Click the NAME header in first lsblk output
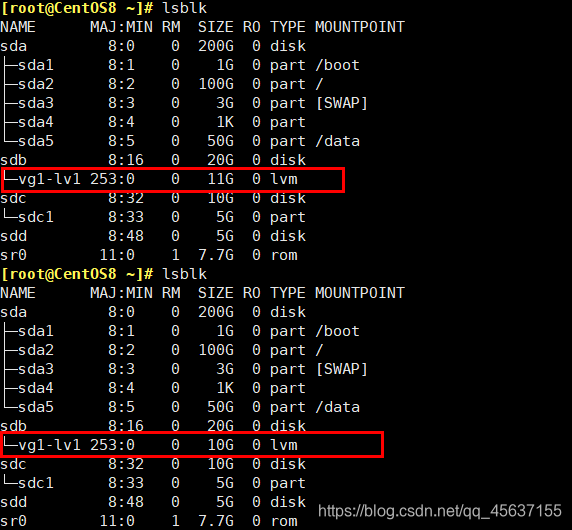This screenshot has width=572, height=530. tap(18, 27)
